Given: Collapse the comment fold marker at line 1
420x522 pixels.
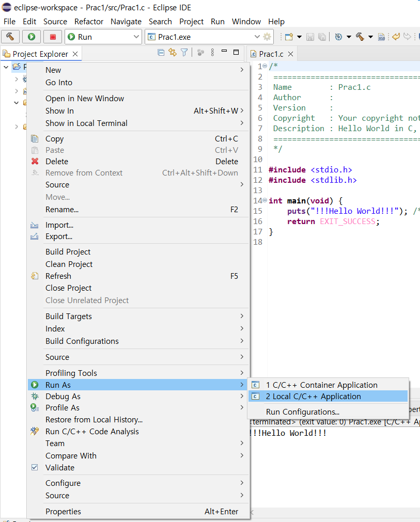Looking at the screenshot, I should click(265, 66).
